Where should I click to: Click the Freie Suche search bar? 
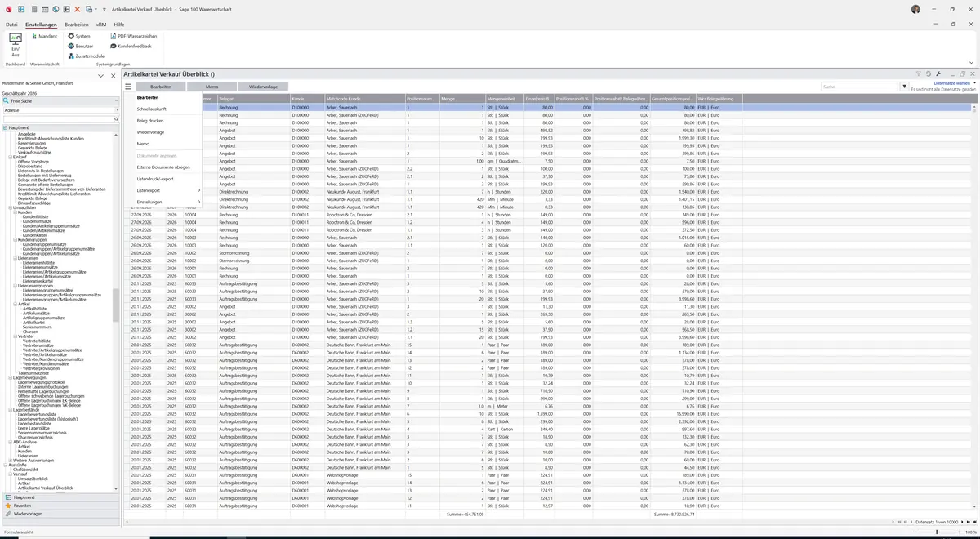(61, 100)
